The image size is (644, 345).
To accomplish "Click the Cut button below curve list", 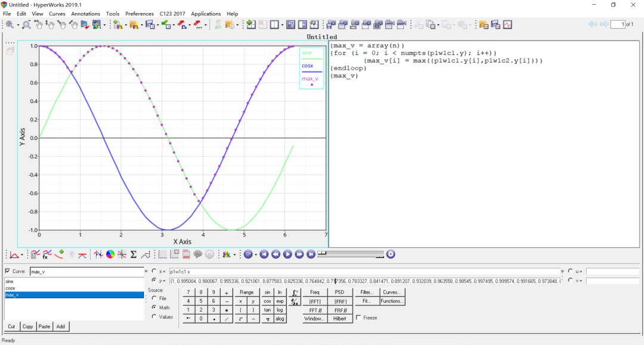I will pyautogui.click(x=11, y=327).
